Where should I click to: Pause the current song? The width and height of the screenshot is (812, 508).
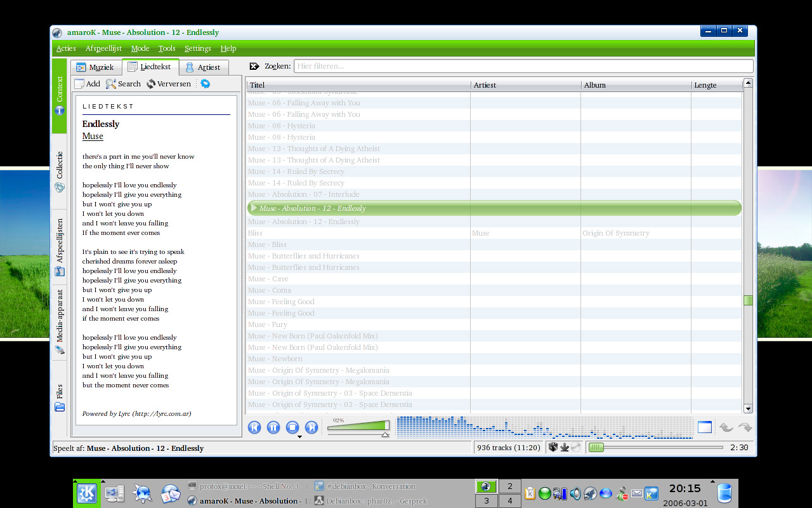click(273, 427)
